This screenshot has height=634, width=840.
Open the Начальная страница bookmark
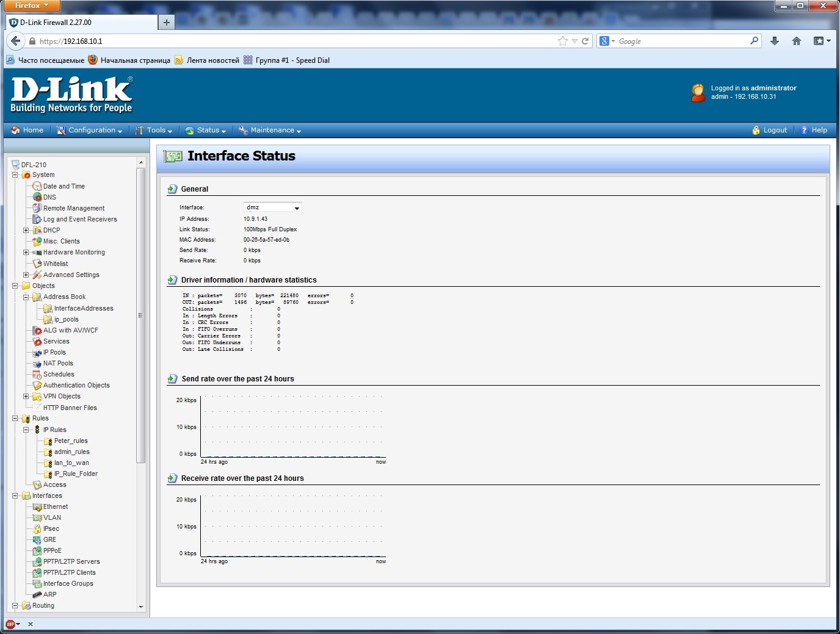tap(129, 60)
